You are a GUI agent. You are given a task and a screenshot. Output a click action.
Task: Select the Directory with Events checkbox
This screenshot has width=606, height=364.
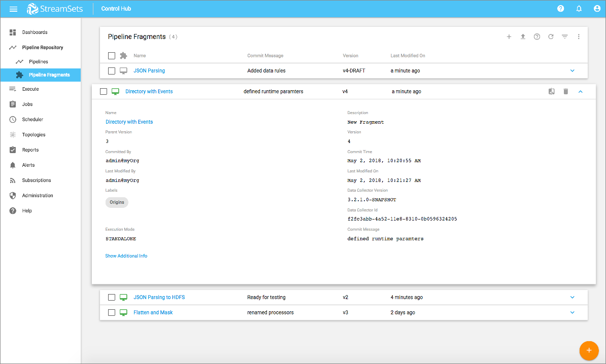(x=104, y=92)
